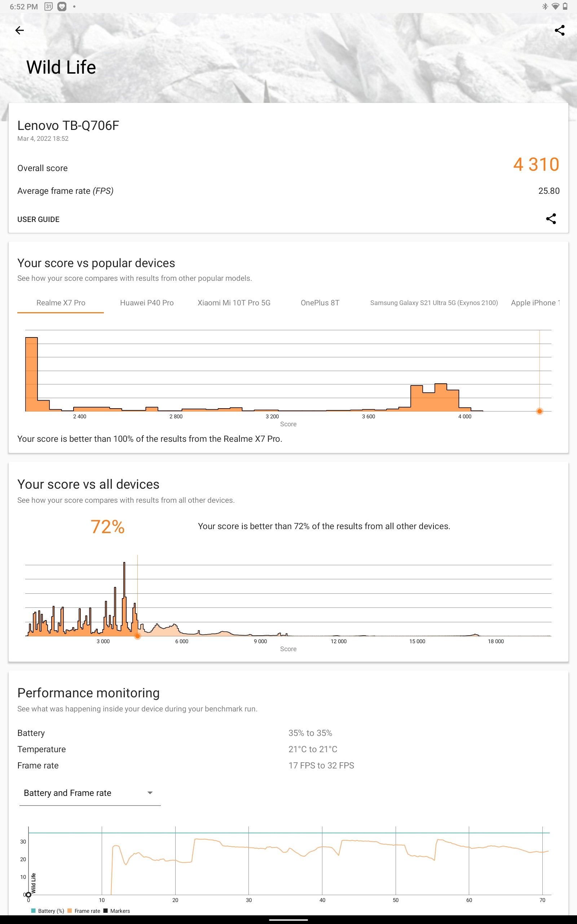Image resolution: width=577 pixels, height=924 pixels.
Task: Toggle the Markers legend entry
Action: tap(117, 911)
